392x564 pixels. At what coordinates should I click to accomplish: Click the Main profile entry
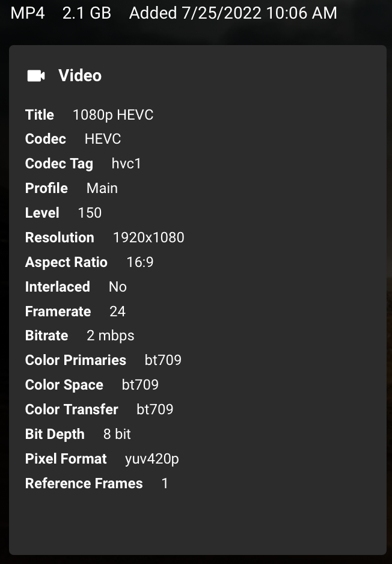pyautogui.click(x=102, y=188)
